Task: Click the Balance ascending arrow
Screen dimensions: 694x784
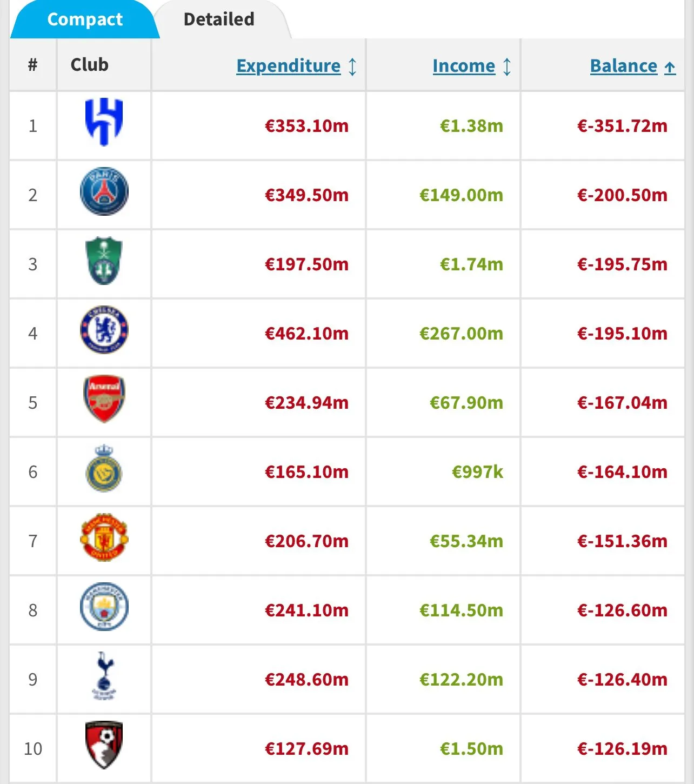Action: coord(670,67)
